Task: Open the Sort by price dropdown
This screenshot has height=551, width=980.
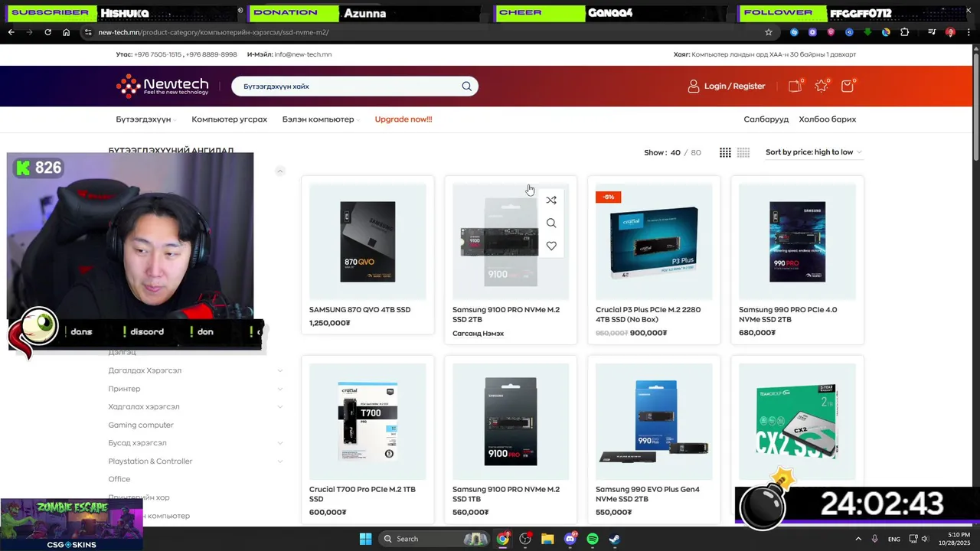Action: tap(813, 152)
